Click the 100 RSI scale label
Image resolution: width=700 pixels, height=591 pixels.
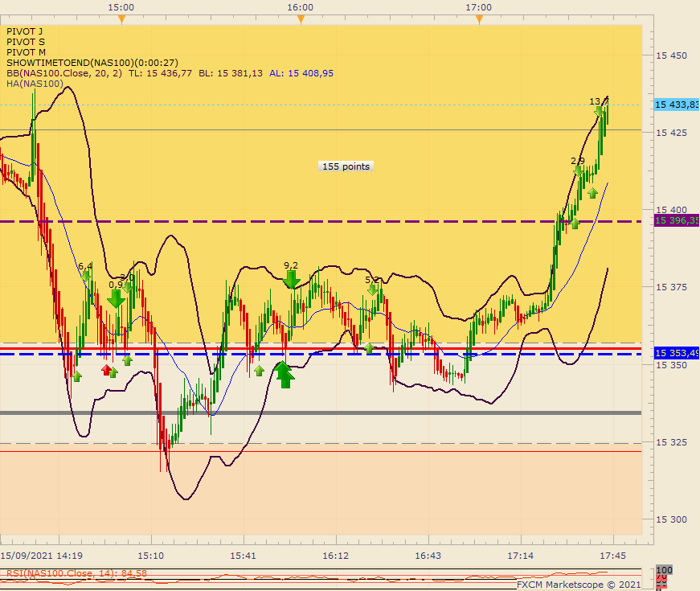point(664,570)
